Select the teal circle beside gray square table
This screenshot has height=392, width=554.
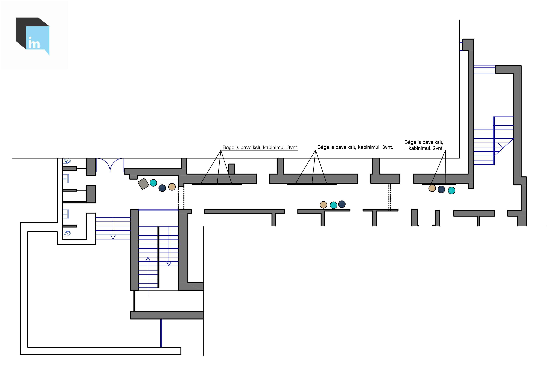coord(153,183)
